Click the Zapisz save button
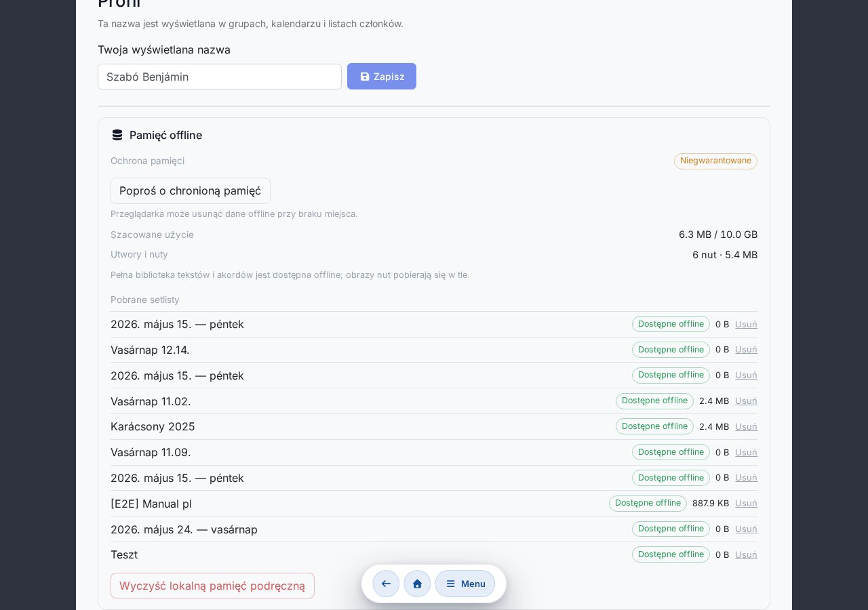The image size is (868, 610). point(382,77)
